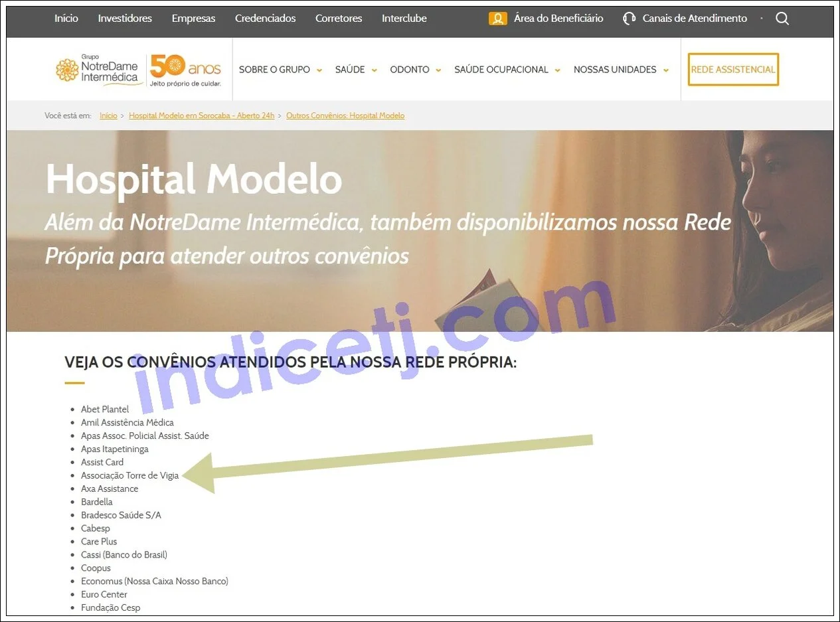This screenshot has width=840, height=622.
Task: Expand the SAÚDE dropdown arrow
Action: click(x=374, y=70)
